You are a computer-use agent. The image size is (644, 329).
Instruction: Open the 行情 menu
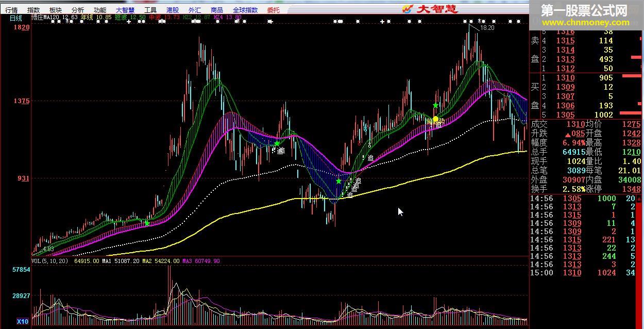(11, 10)
